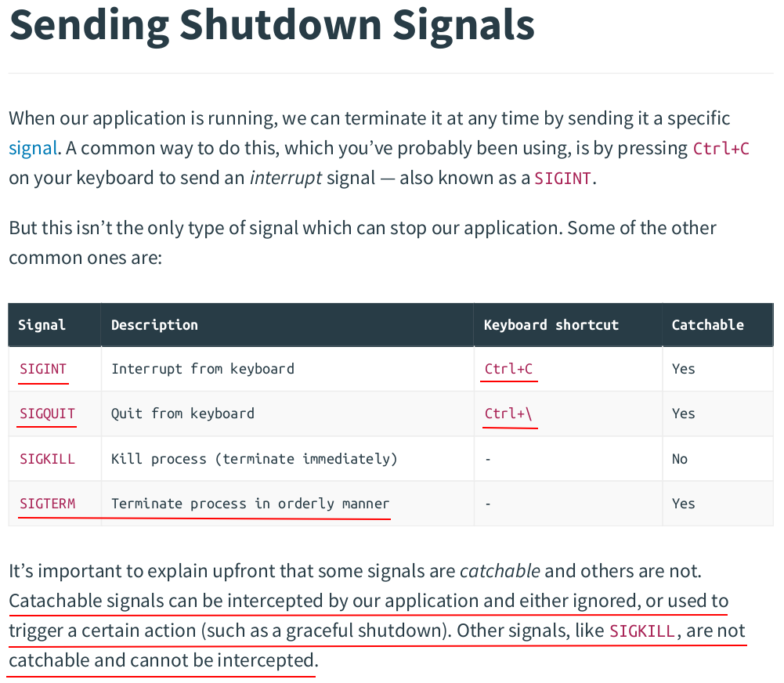This screenshot has width=784, height=683.
Task: Select the "Description" table column header
Action: tap(154, 325)
